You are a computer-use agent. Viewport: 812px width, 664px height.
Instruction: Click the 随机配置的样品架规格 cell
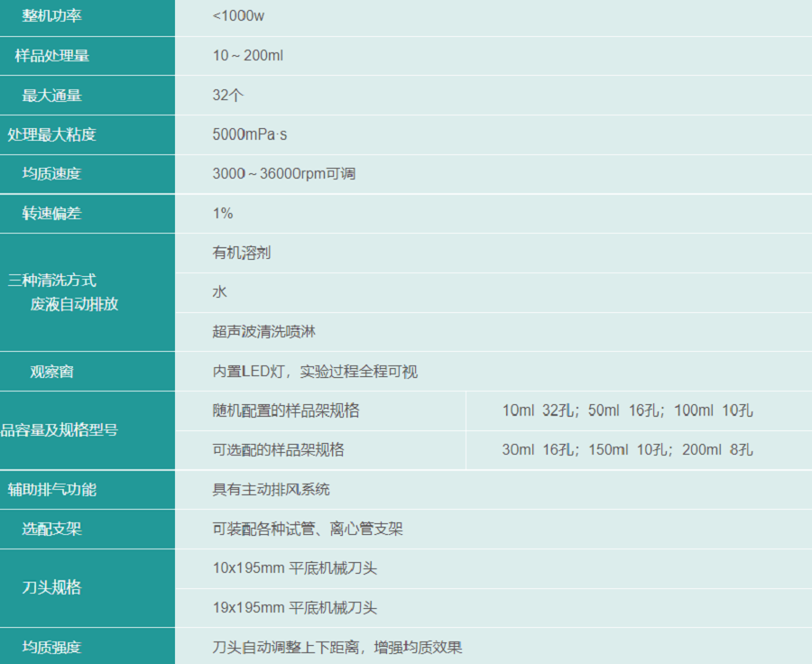coord(285,410)
